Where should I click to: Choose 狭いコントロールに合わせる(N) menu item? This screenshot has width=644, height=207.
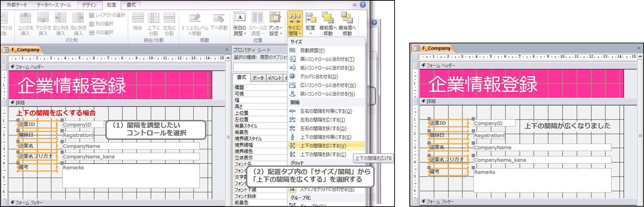point(326,94)
